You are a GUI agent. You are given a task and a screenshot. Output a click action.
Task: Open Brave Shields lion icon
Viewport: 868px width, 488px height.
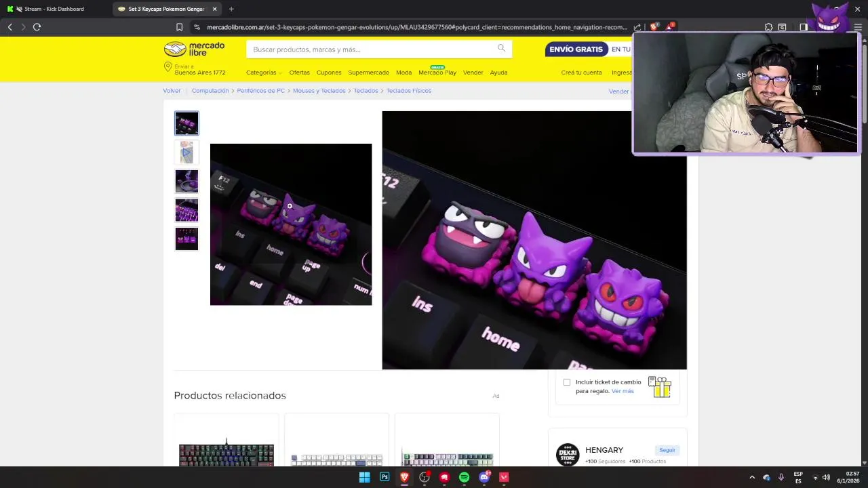point(654,27)
